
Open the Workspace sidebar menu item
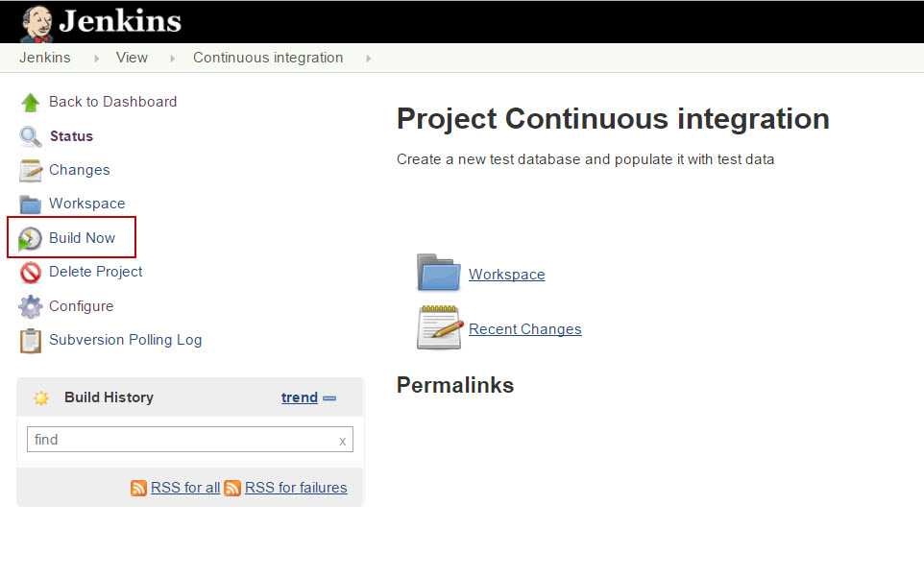tap(86, 204)
